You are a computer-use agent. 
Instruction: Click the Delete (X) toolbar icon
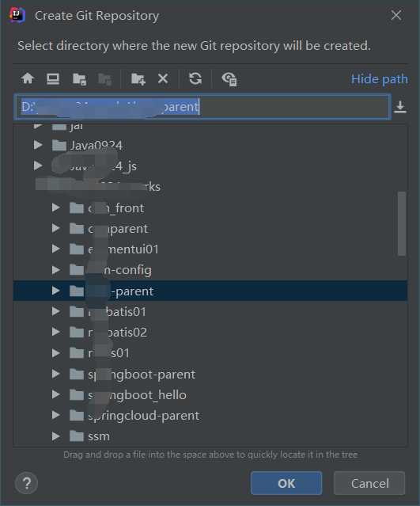coord(163,78)
